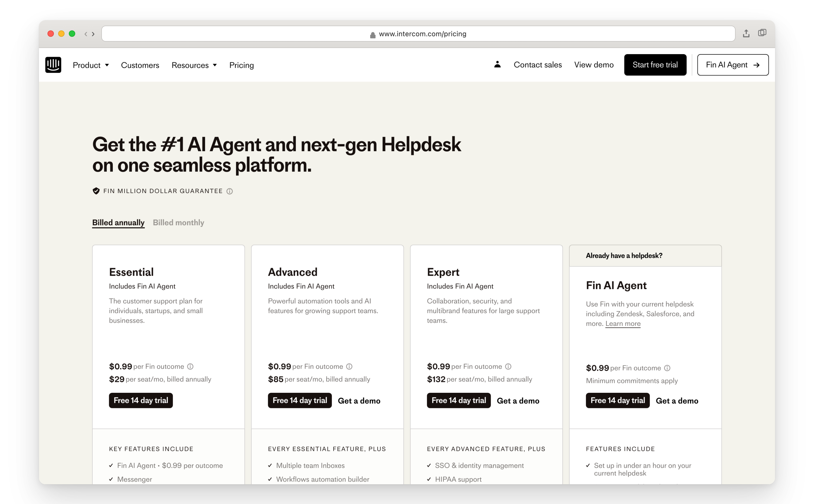Click the info icon on the Advanced plan pricing
Screen dimensions: 814x504
click(x=349, y=366)
